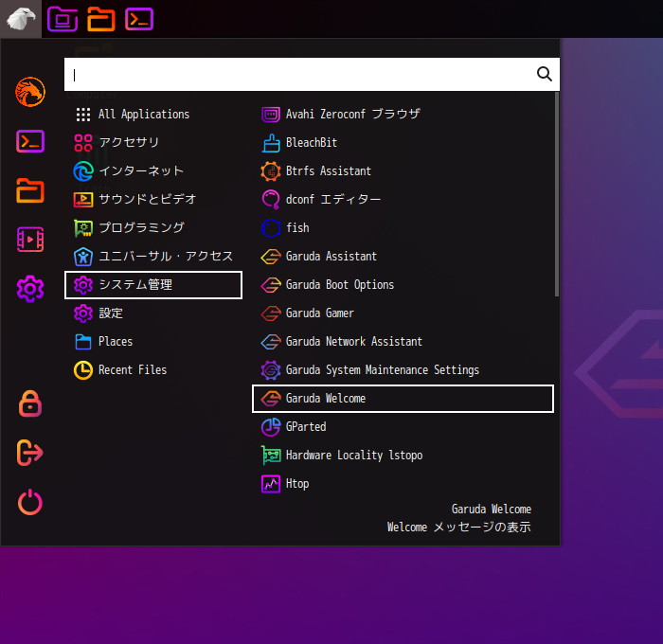Viewport: 663px width, 644px height.
Task: Launch terminal from top panel
Action: pos(139,19)
